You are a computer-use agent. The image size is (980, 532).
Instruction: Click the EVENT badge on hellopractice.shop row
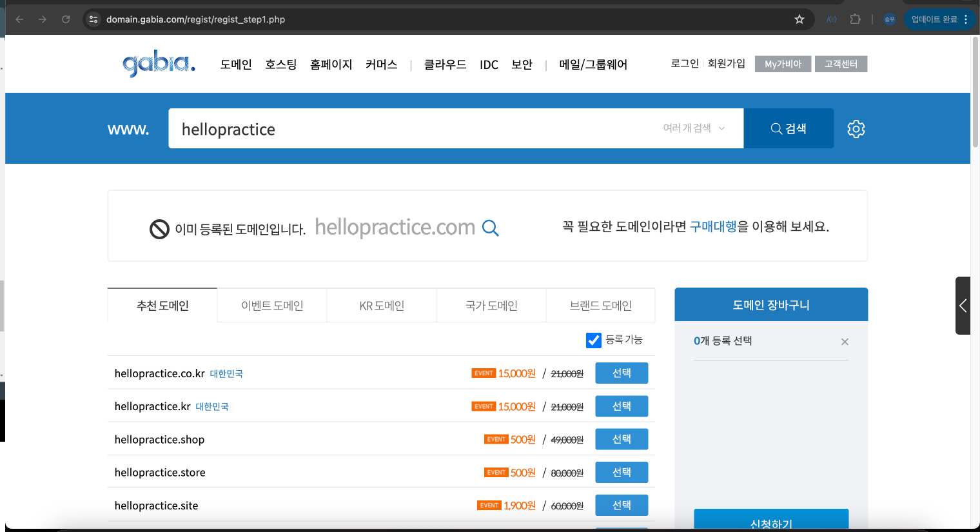(496, 439)
